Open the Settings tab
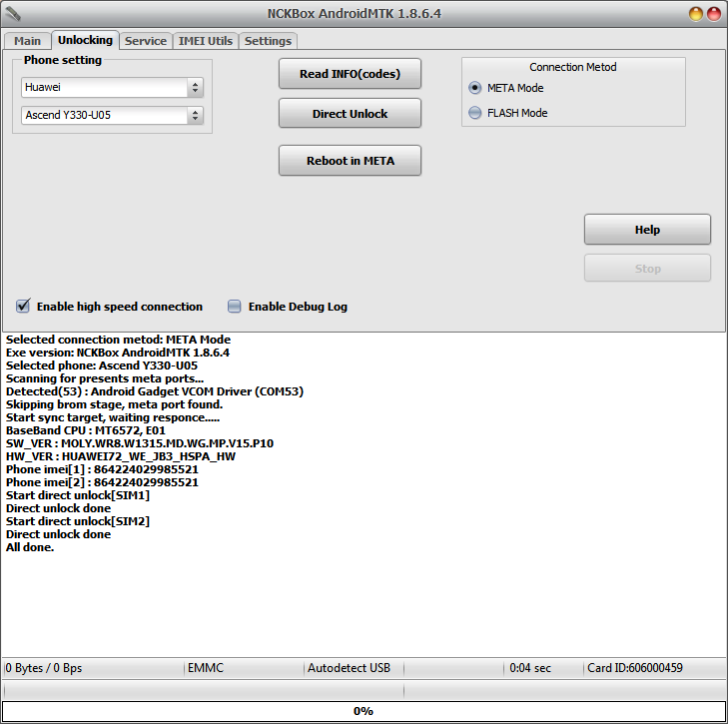Screen dimensions: 728x724 tap(268, 41)
